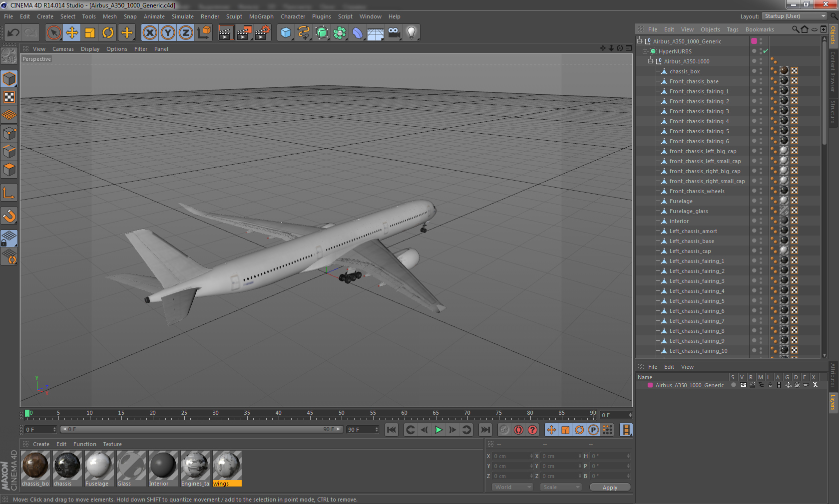Collapse the Airbus_A350-1000 tree node
Viewport: 839px width, 504px height.
click(x=651, y=61)
